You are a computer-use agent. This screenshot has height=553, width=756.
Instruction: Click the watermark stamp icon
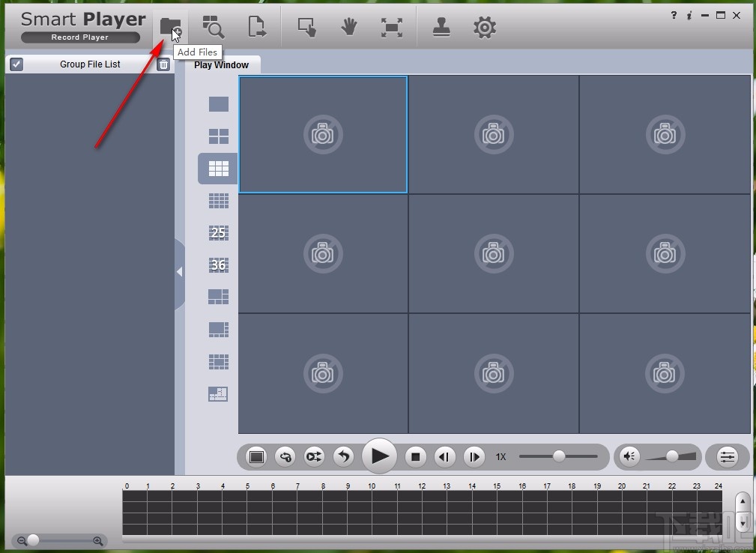[441, 27]
